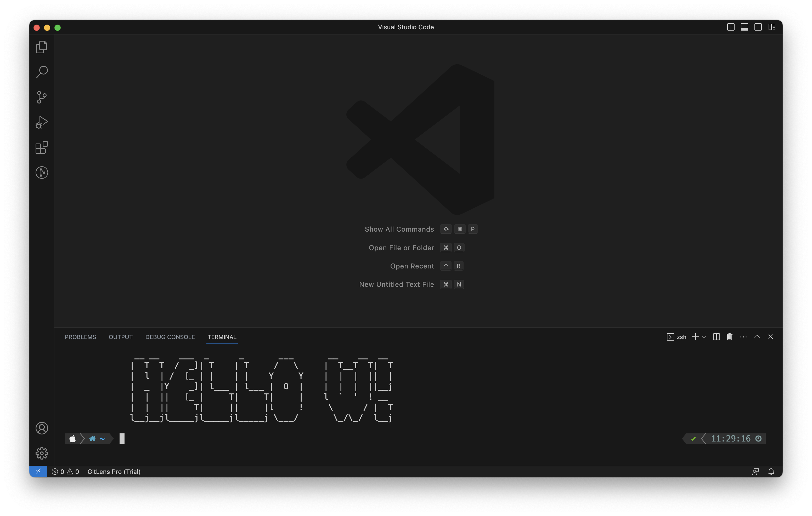Open the Search view icon

[x=42, y=72]
